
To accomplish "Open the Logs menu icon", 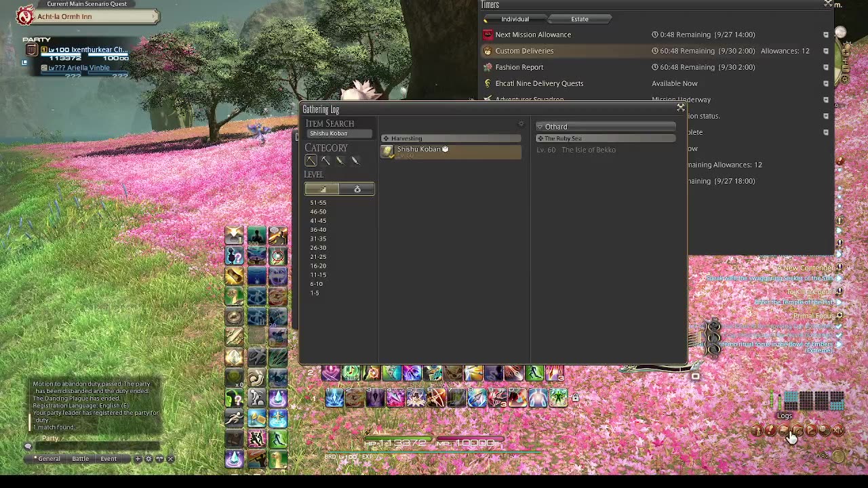I will (785, 430).
